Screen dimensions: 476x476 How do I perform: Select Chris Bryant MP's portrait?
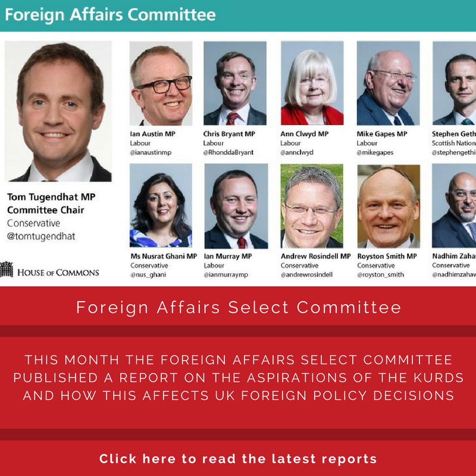tap(235, 83)
